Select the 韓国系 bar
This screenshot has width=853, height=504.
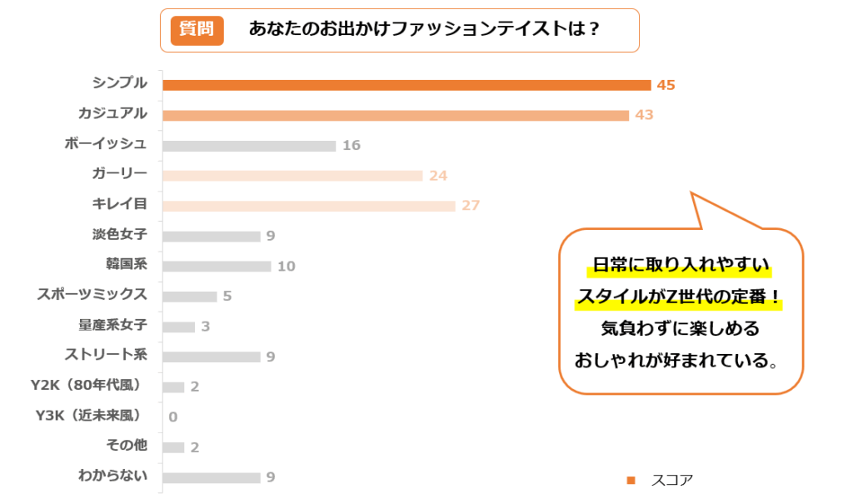pos(217,267)
